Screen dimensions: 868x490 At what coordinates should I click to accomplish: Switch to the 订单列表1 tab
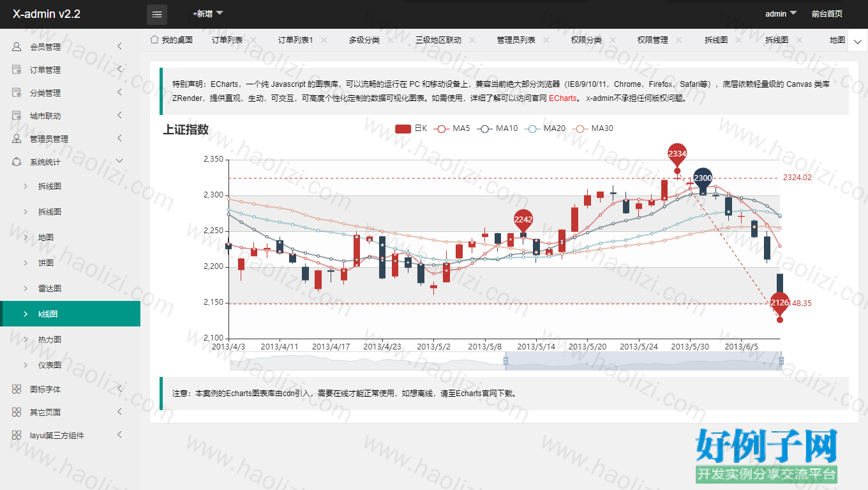click(x=295, y=40)
